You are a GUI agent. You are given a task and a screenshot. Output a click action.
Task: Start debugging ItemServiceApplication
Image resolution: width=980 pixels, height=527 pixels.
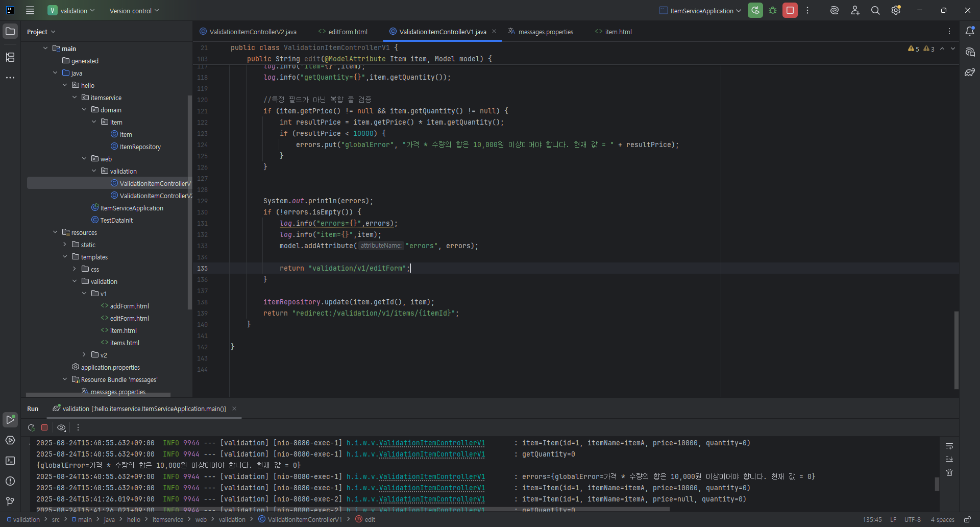click(773, 10)
